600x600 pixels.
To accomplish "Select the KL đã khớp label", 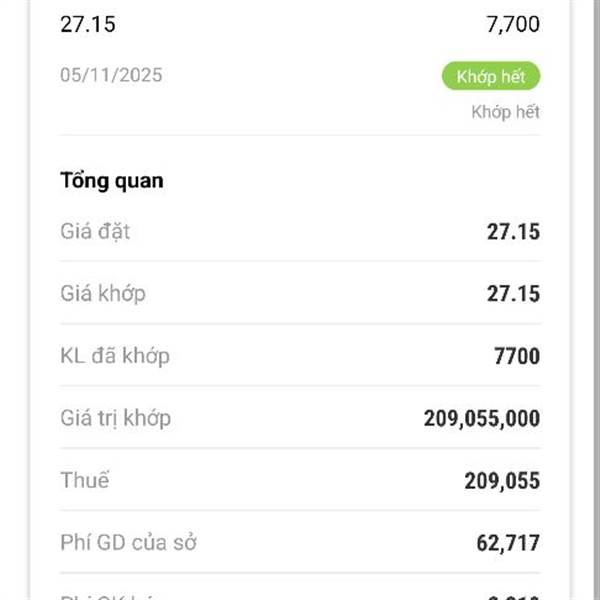I will 115,356.
